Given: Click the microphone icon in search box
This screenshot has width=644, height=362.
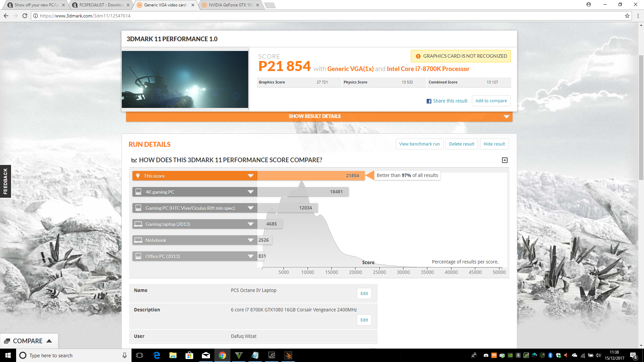Looking at the screenshot, I should 124,355.
